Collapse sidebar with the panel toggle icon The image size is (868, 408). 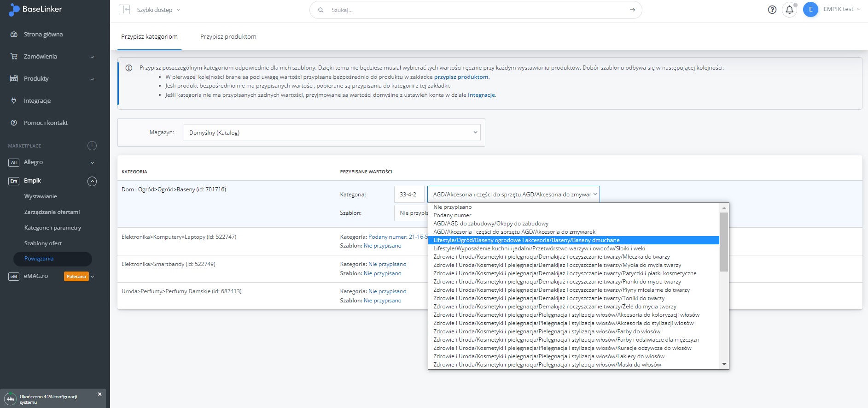coord(124,10)
